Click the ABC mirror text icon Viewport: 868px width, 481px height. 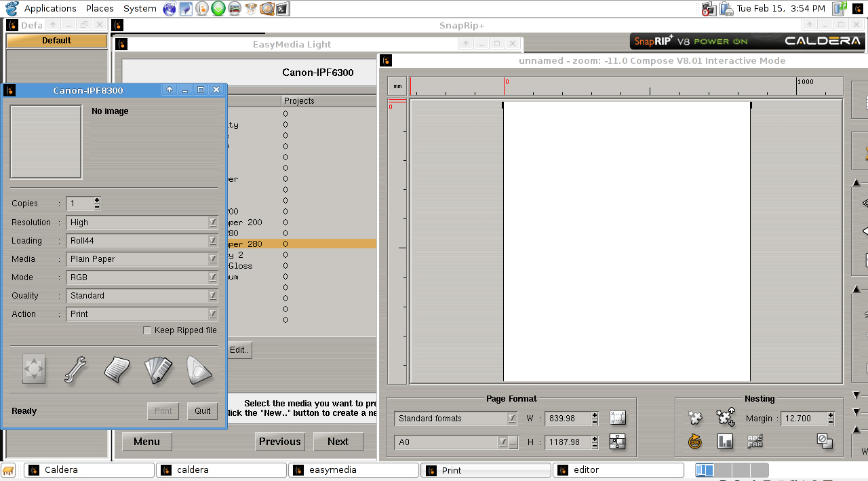tap(755, 442)
